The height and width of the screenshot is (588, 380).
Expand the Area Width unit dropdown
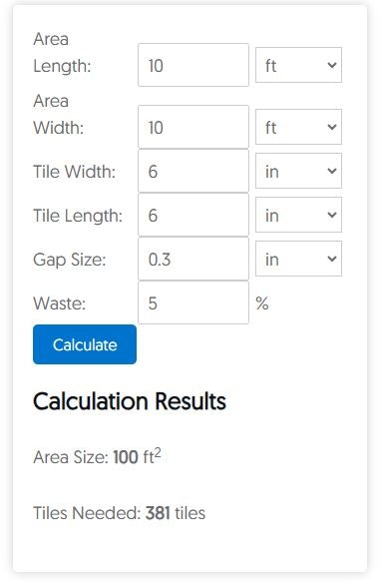[x=298, y=127]
